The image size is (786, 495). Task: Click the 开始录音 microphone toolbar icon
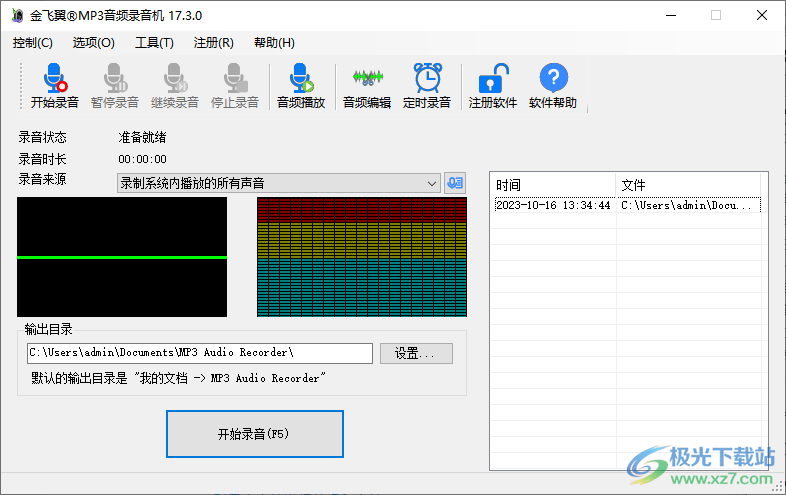tap(54, 86)
